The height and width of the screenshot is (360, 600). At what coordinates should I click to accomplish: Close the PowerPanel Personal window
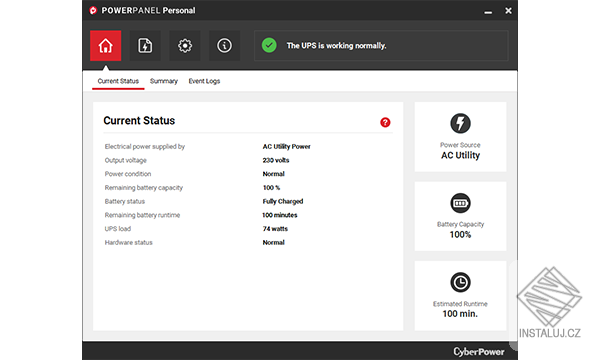click(x=508, y=11)
